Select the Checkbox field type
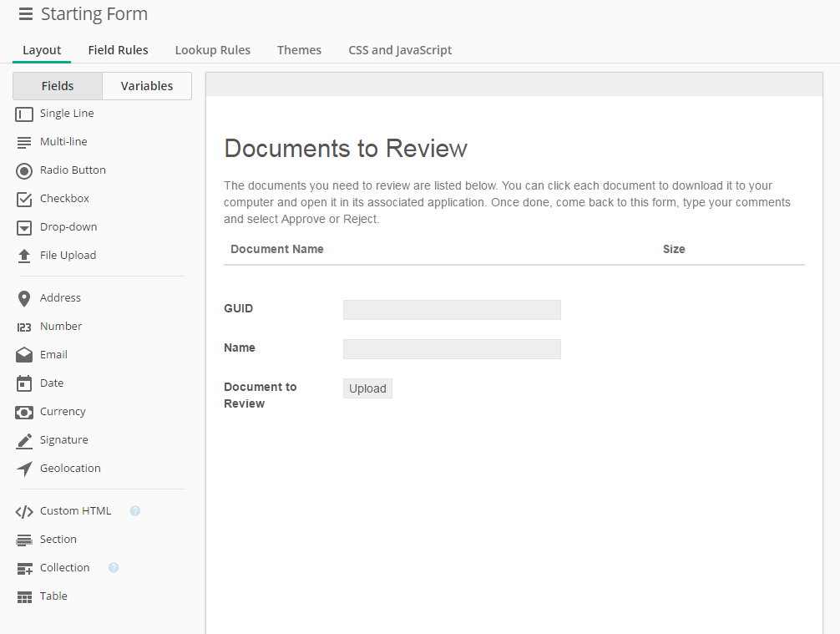 tap(64, 199)
